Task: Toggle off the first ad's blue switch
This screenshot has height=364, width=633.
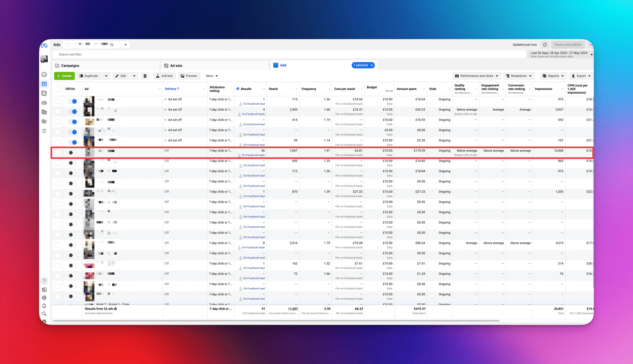Action: pyautogui.click(x=73, y=101)
